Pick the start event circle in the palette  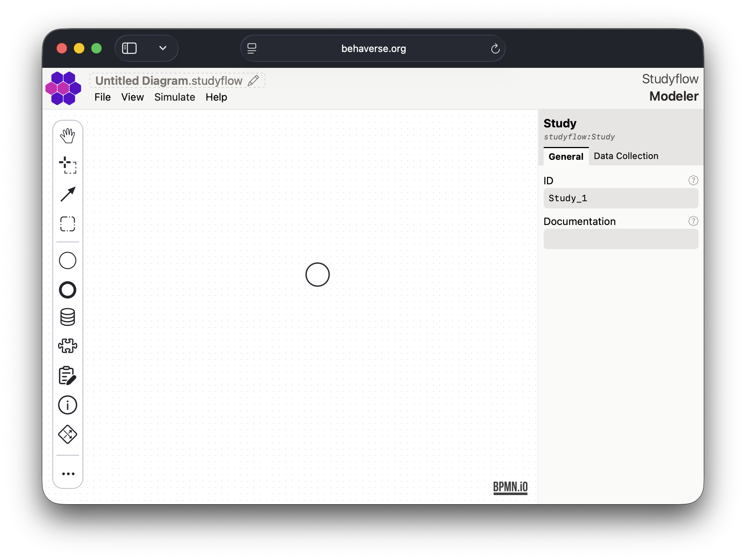68,260
